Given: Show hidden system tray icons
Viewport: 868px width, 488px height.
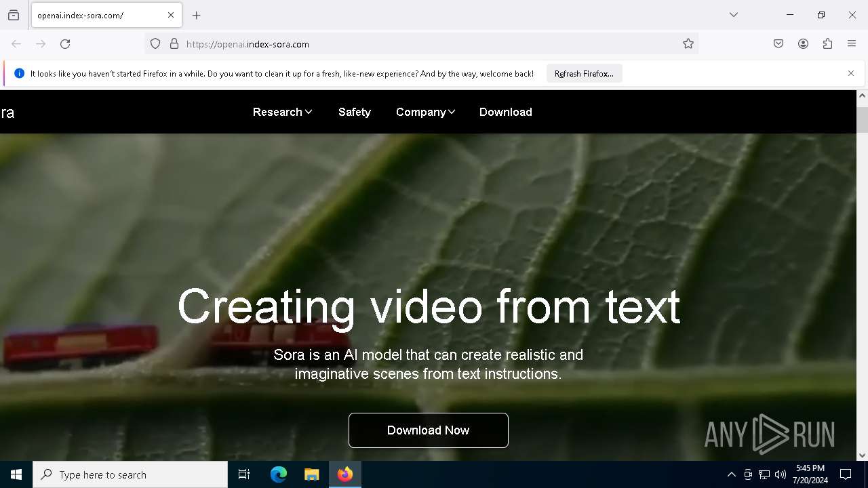Looking at the screenshot, I should pos(731,474).
